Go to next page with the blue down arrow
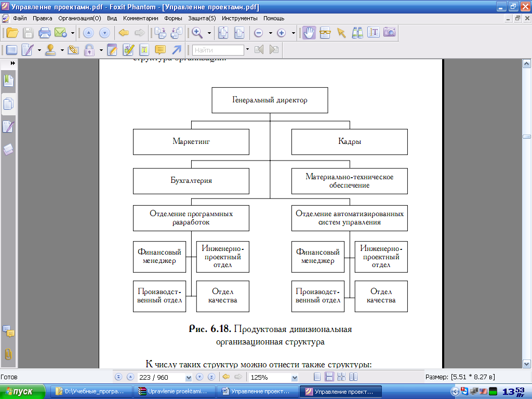The height and width of the screenshot is (399, 532). pyautogui.click(x=104, y=33)
